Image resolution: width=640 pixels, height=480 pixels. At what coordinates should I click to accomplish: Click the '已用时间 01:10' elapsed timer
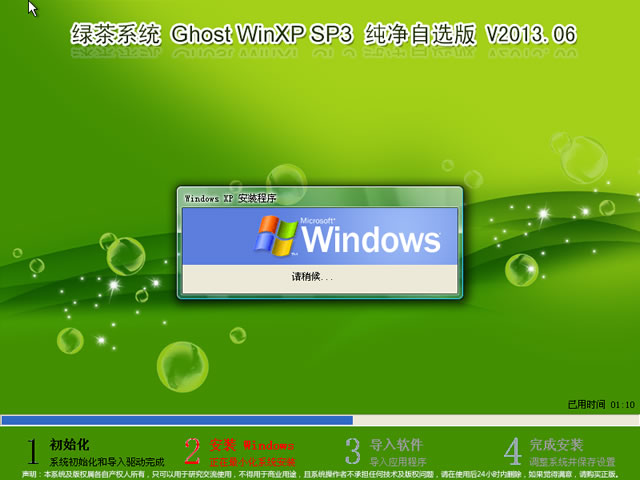[601, 404]
